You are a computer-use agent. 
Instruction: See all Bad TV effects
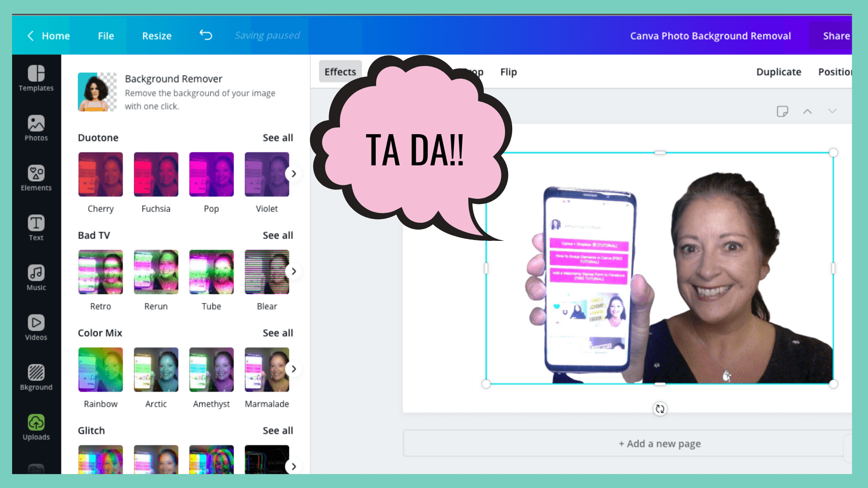tap(278, 235)
